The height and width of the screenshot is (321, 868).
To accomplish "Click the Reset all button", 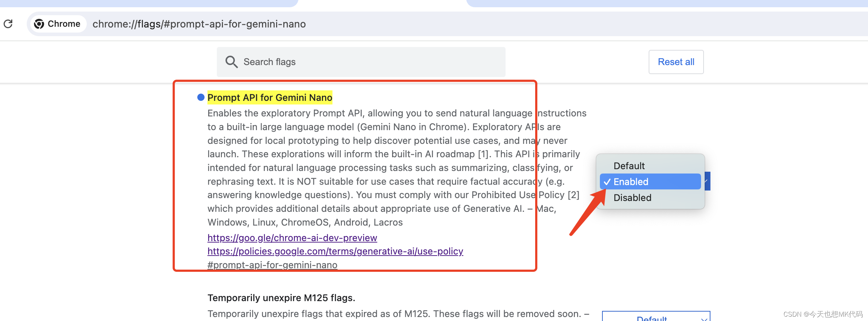I will coord(676,62).
